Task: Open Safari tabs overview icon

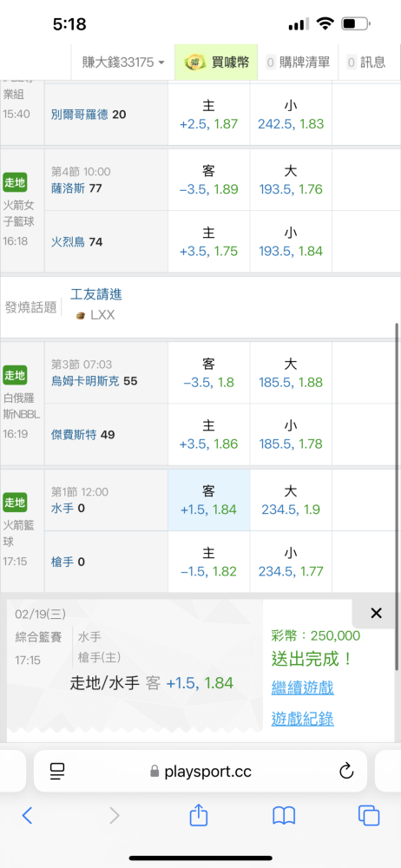Action: [369, 815]
